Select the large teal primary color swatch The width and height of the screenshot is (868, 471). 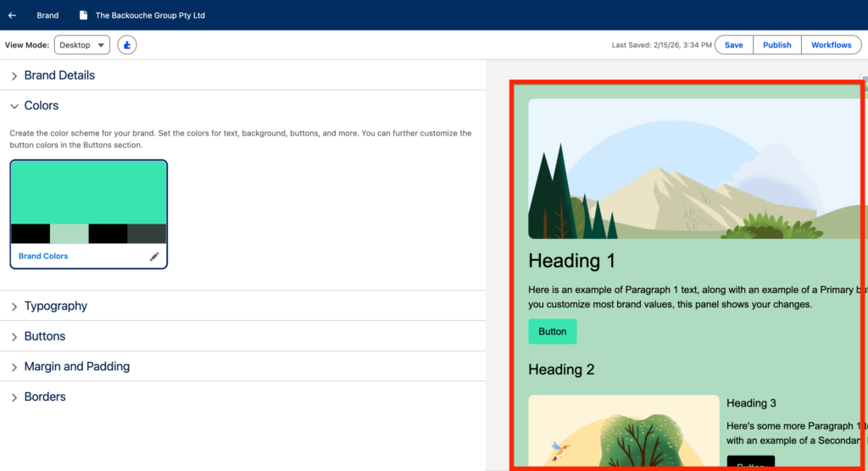pyautogui.click(x=89, y=192)
